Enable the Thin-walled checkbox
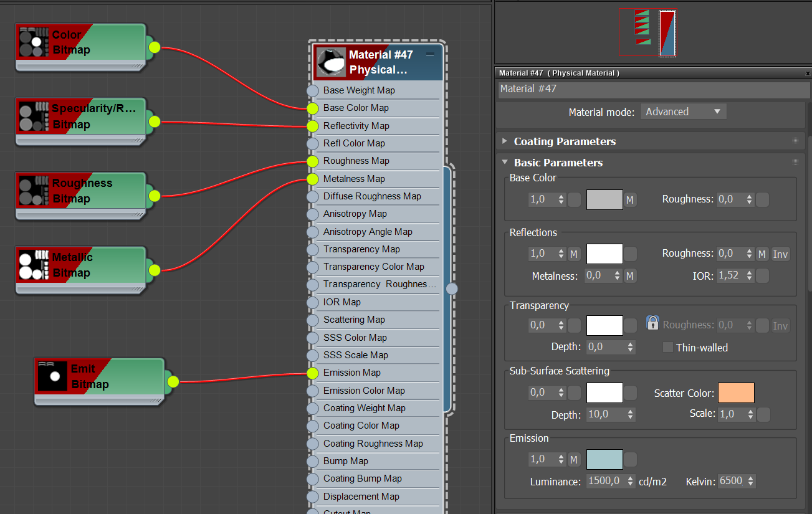 point(669,347)
